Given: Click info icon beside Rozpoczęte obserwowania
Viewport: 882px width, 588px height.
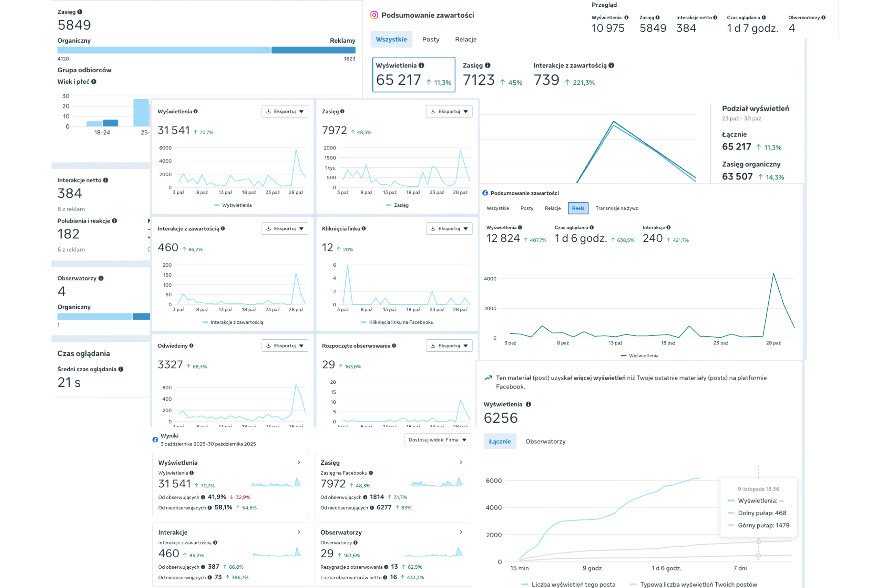Looking at the screenshot, I should point(394,346).
